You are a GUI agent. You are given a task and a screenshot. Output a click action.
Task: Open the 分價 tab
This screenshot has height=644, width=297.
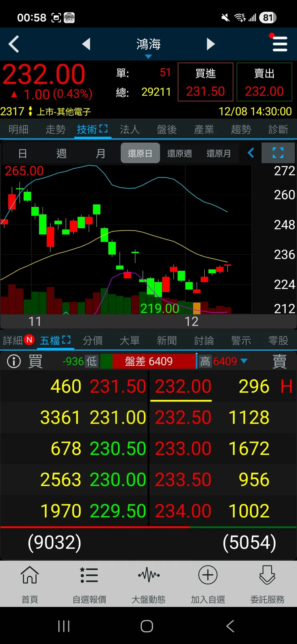tap(93, 341)
